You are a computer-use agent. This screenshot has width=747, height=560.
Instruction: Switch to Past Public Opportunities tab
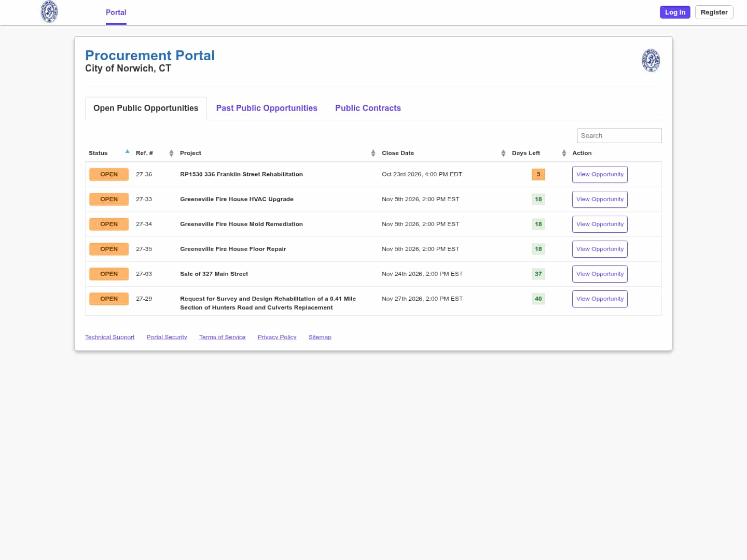[267, 108]
